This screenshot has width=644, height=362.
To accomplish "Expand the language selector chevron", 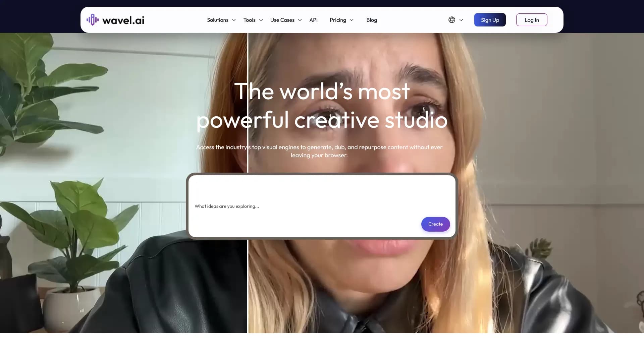I will pos(461,20).
